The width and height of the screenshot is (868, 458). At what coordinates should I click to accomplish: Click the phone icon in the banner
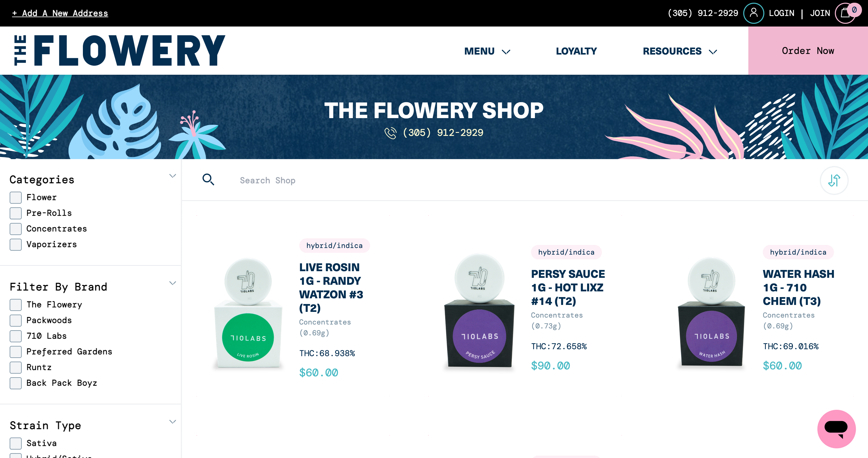390,133
